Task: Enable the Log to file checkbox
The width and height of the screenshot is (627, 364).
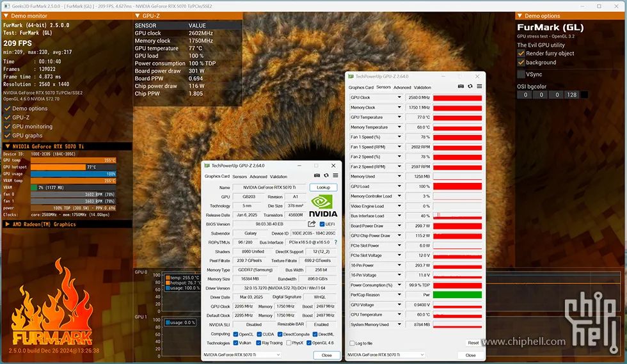Action: 352,343
